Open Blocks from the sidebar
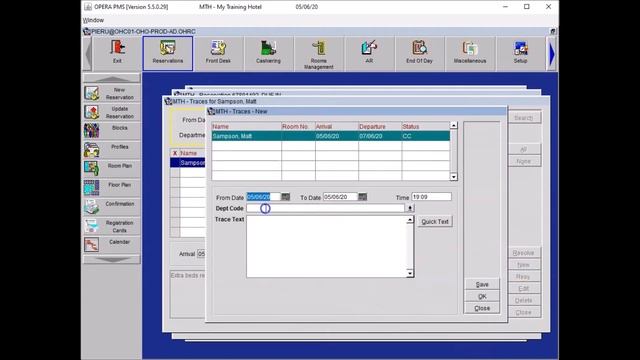The width and height of the screenshot is (640, 360). (112, 131)
